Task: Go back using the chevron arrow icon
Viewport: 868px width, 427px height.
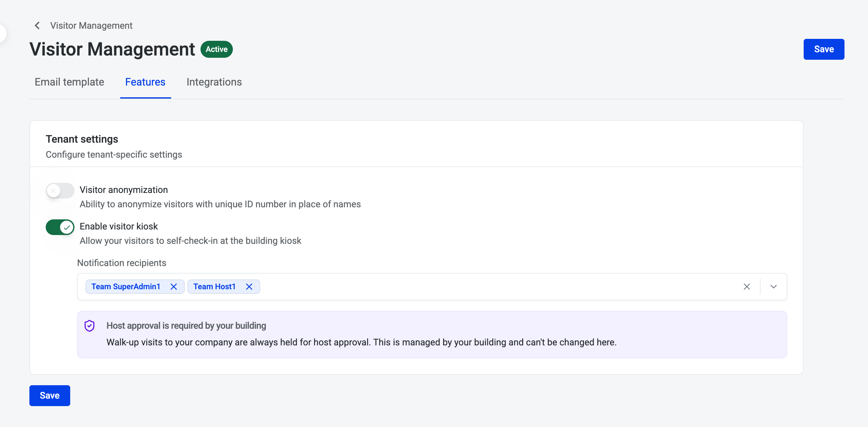Action: click(38, 25)
